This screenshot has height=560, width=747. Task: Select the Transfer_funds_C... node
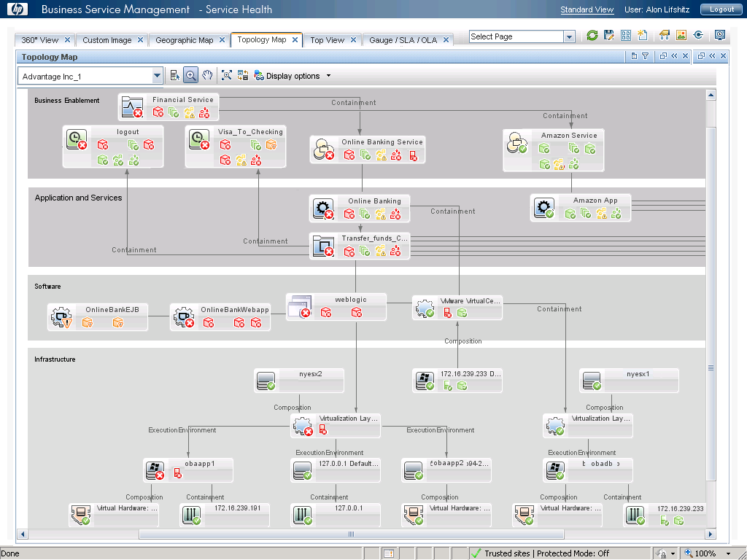[359, 246]
